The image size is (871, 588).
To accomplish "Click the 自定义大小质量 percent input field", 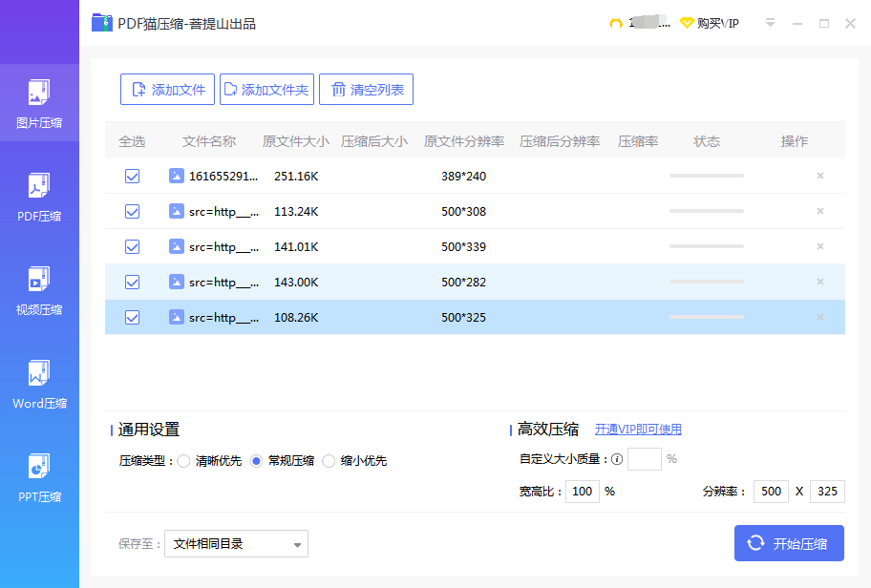I will 645,459.
